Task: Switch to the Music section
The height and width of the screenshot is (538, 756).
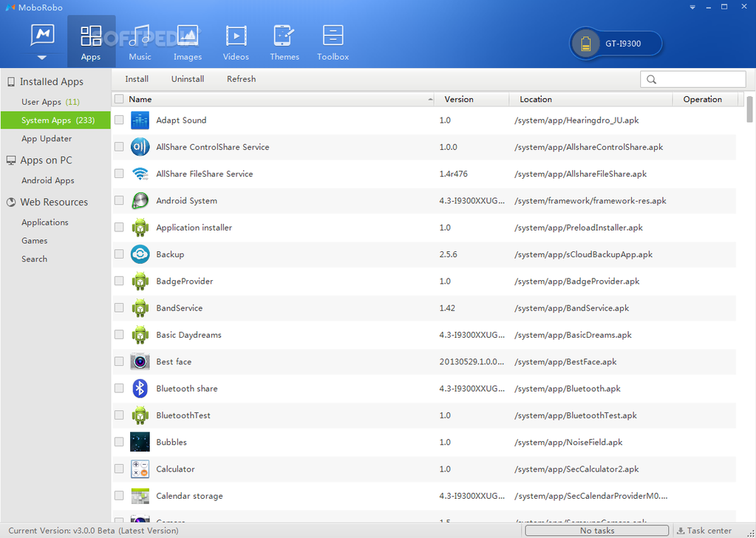Action: (x=140, y=42)
